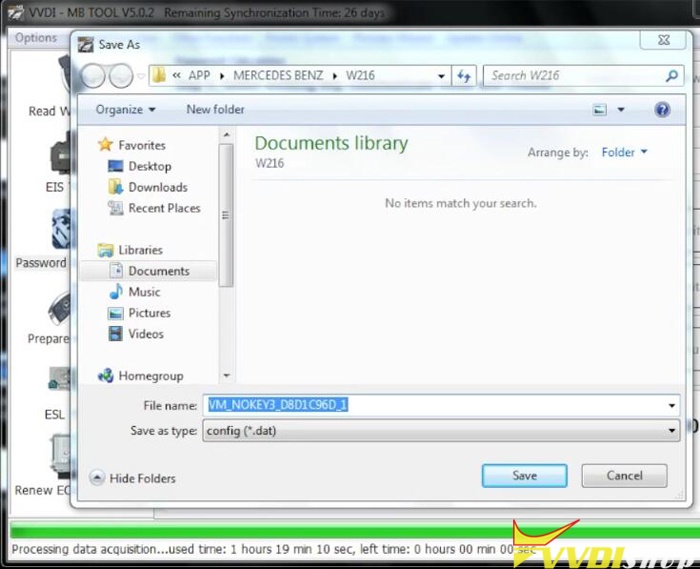The width and height of the screenshot is (700, 569).
Task: Click Prepare Key File icon in VVDI window
Action: 60,308
